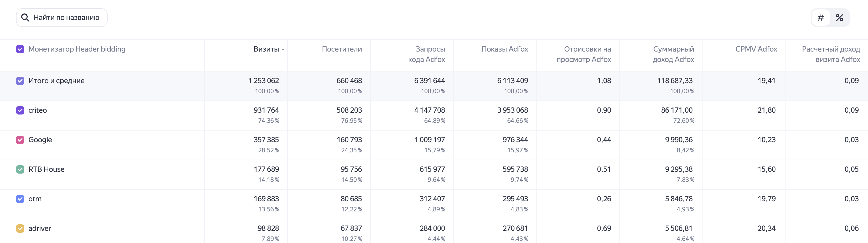This screenshot has height=243, width=868.
Task: Toggle the RTB House checkbox
Action: tap(20, 169)
